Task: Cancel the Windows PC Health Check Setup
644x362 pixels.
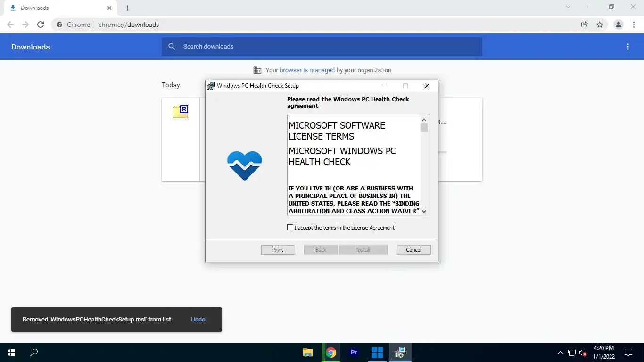Action: (413, 250)
